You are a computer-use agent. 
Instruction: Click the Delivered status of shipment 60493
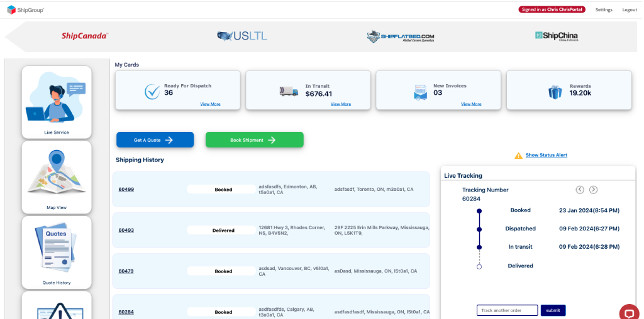[x=221, y=230]
